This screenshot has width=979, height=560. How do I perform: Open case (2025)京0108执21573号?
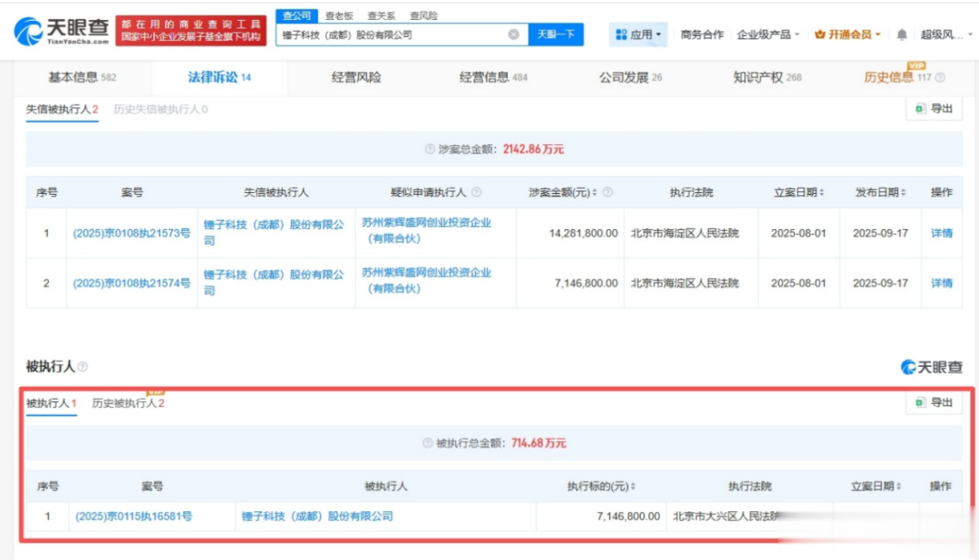click(x=131, y=234)
